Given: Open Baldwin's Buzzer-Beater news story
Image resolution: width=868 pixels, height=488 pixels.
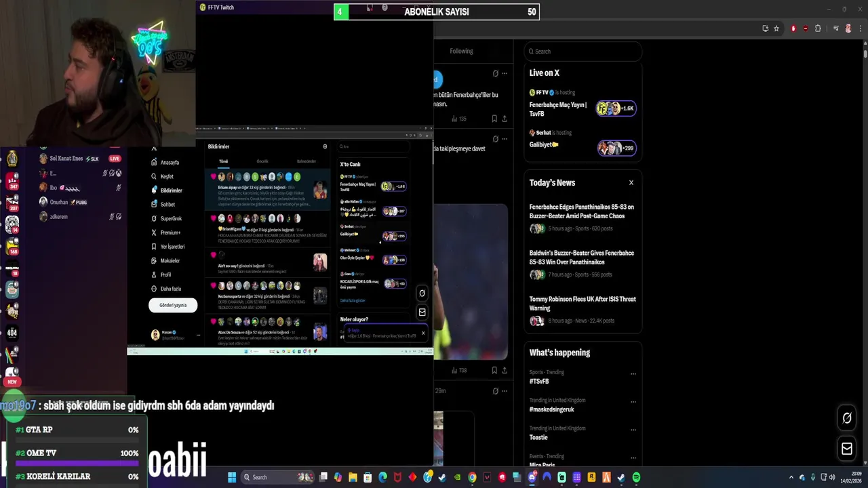Looking at the screenshot, I should [x=583, y=263].
